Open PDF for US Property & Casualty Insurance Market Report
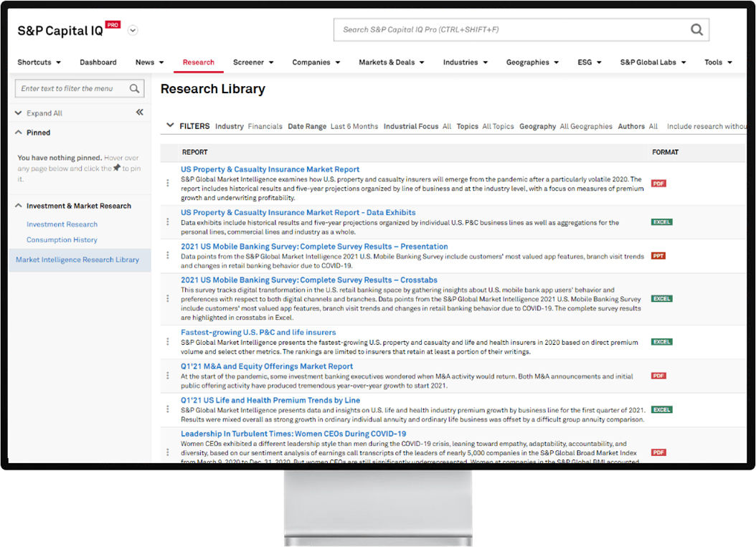This screenshot has width=756, height=547. click(x=658, y=184)
